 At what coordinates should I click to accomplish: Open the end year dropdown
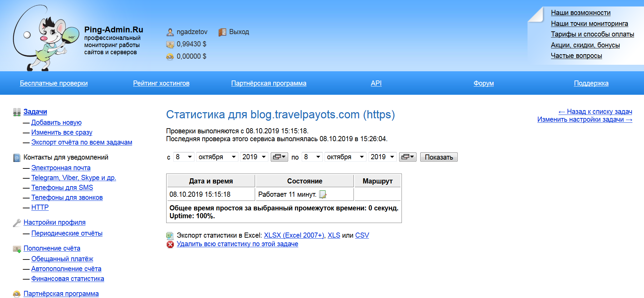(x=382, y=157)
